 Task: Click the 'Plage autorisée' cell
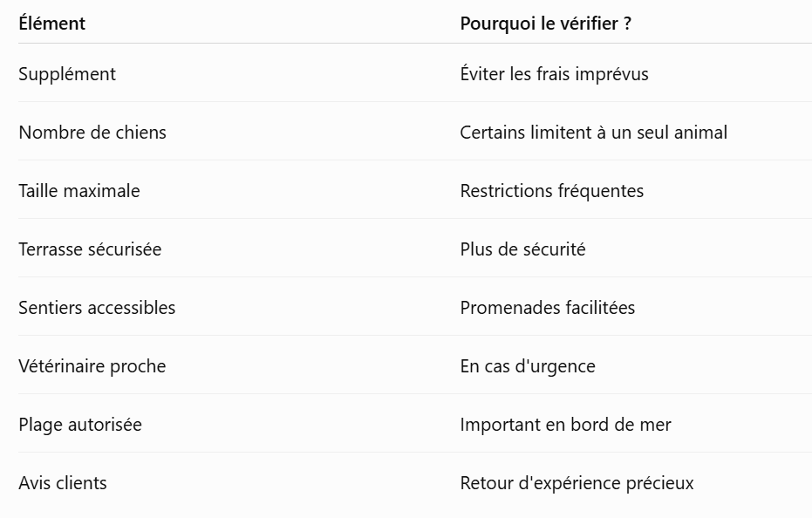click(x=80, y=426)
